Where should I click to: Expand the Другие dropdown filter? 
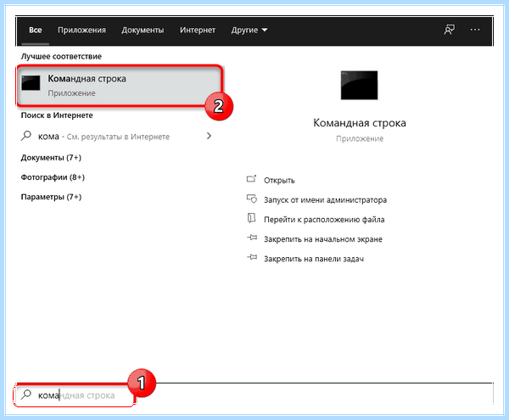click(x=249, y=31)
